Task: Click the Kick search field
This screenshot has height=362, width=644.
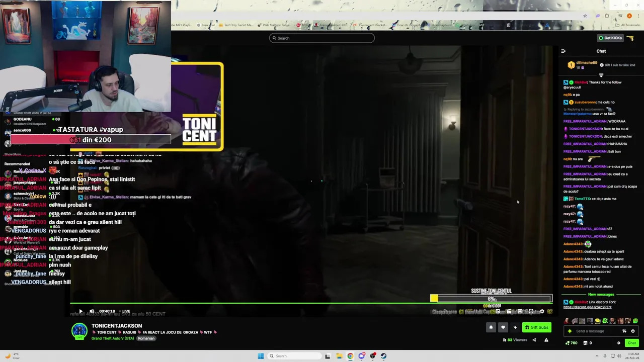Action: [x=322, y=38]
